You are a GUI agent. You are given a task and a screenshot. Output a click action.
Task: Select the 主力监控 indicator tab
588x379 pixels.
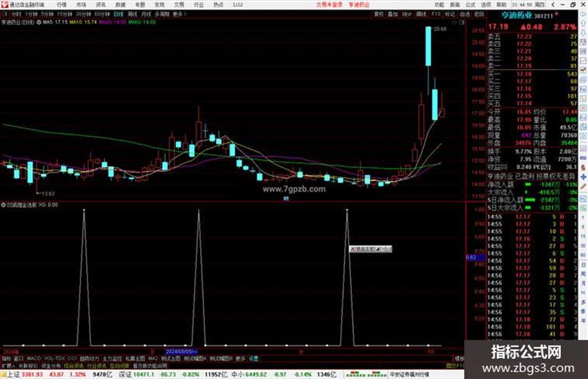click(112, 358)
